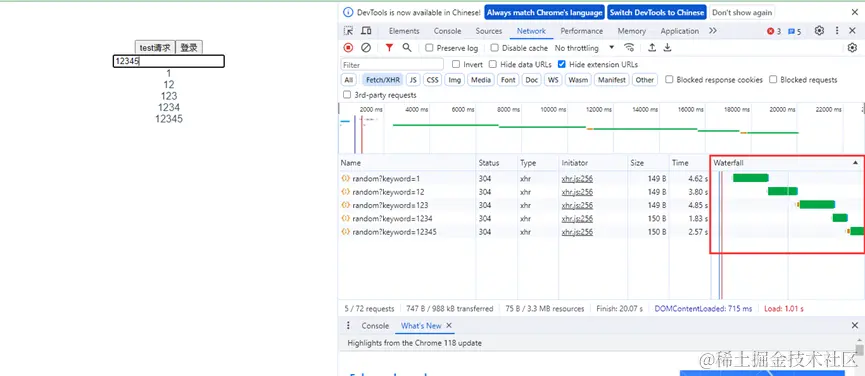
Task: Clear the network log
Action: coord(366,48)
